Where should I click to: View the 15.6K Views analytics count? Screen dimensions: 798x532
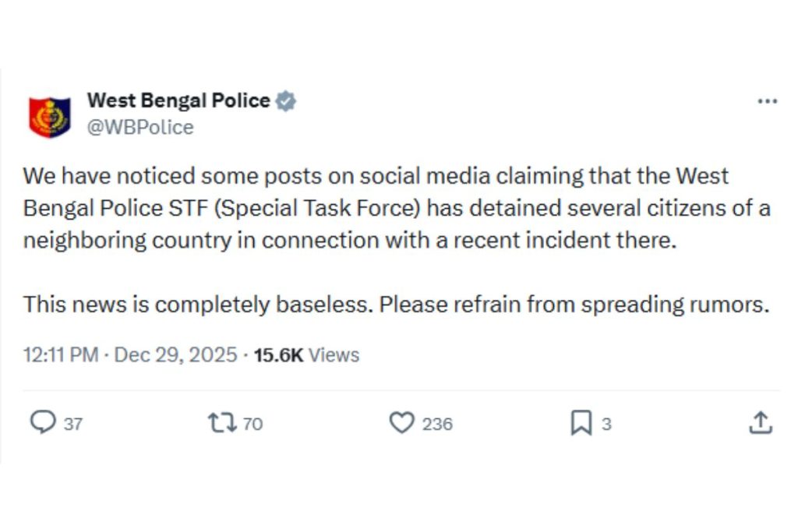pos(306,355)
